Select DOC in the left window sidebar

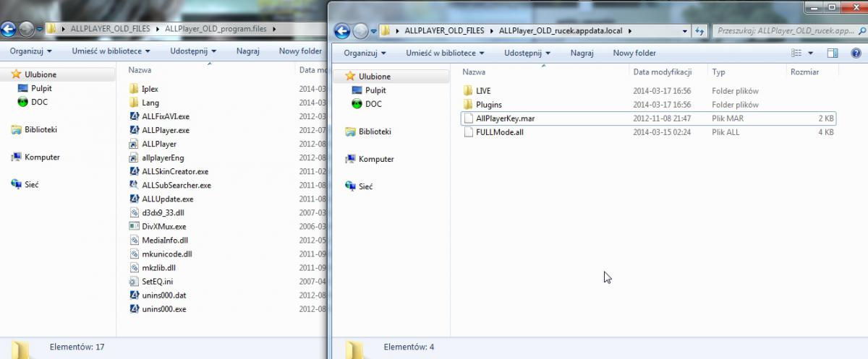[x=39, y=102]
